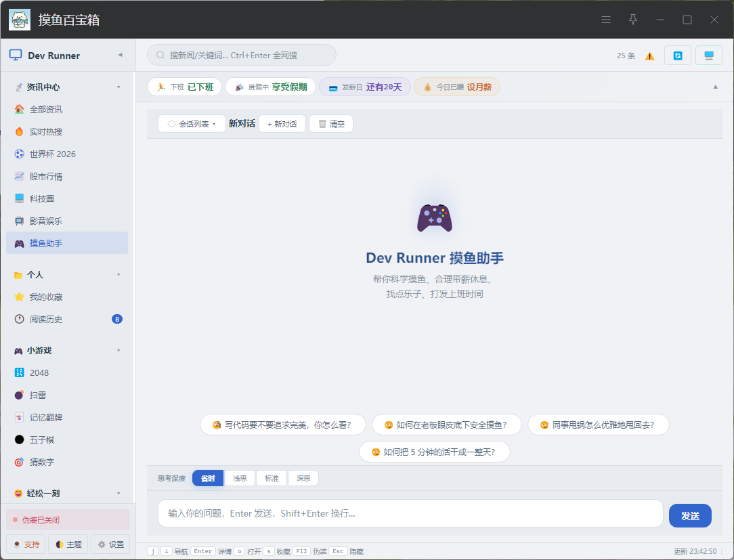Select the 深思 thinking depth option
Screen dimensions: 734x560
(x=303, y=478)
